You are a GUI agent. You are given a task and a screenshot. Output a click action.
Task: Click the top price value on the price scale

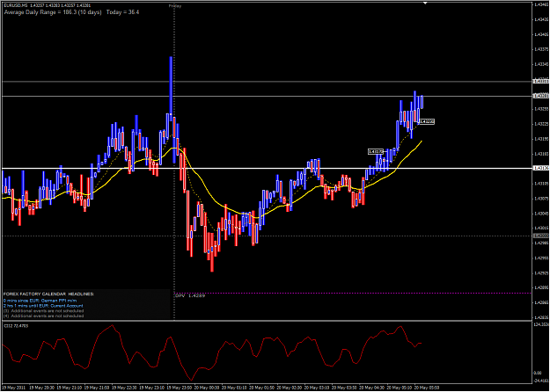point(540,4)
